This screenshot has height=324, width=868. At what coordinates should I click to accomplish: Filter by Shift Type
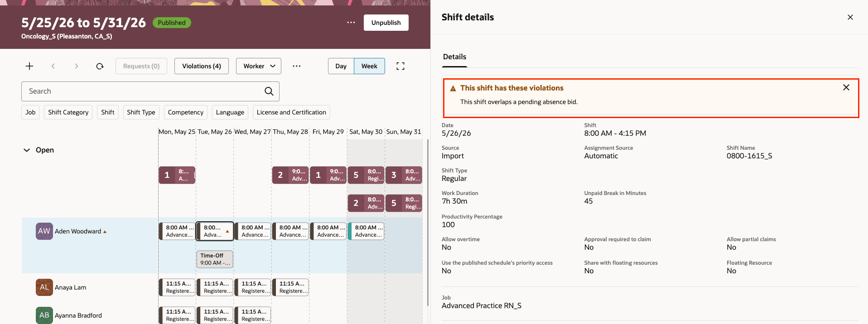(x=141, y=112)
